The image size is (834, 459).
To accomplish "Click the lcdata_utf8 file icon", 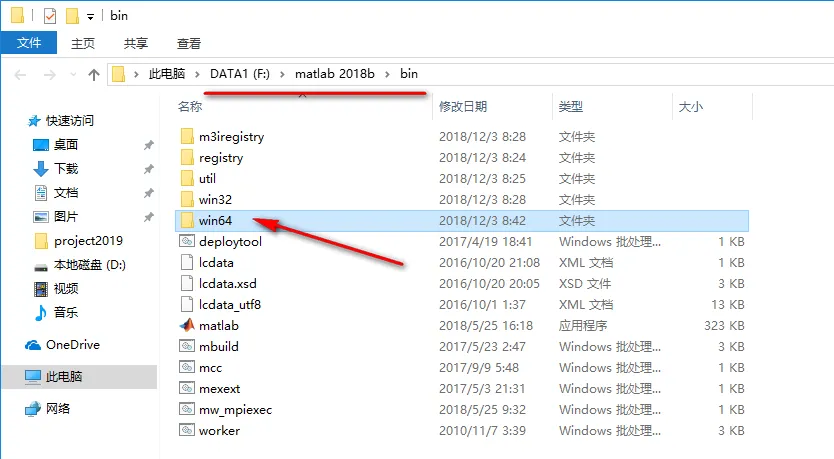I will click(x=187, y=304).
